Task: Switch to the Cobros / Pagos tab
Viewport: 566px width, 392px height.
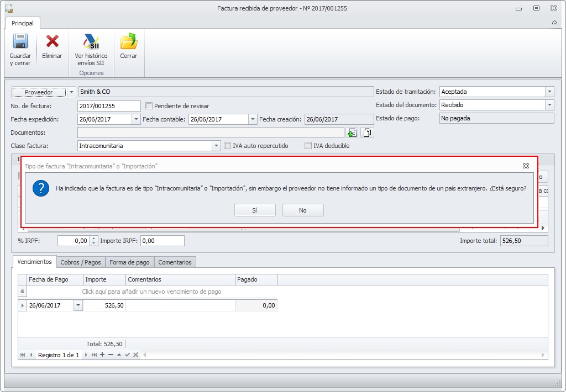Action: 81,262
